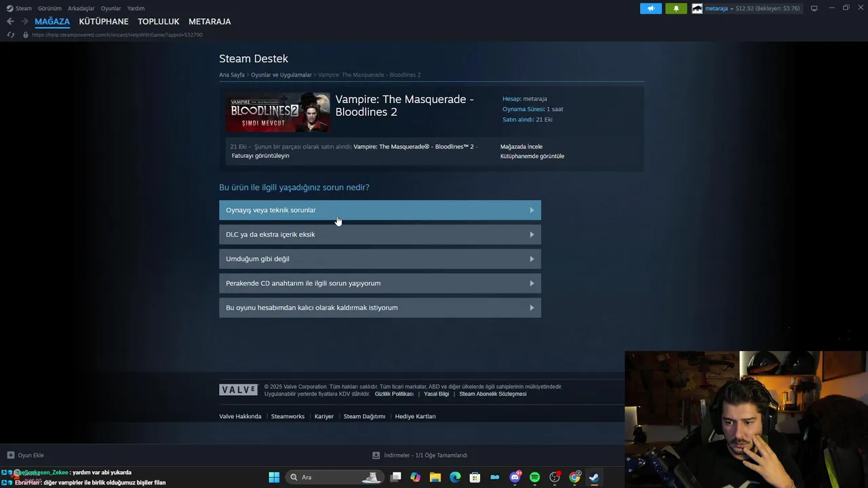The image size is (868, 488).
Task: Click the Valve Hakkında footer link
Action: point(240,416)
